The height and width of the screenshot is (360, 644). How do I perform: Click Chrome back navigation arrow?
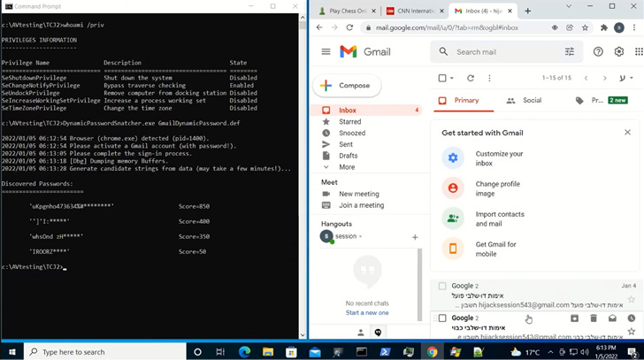point(319,27)
